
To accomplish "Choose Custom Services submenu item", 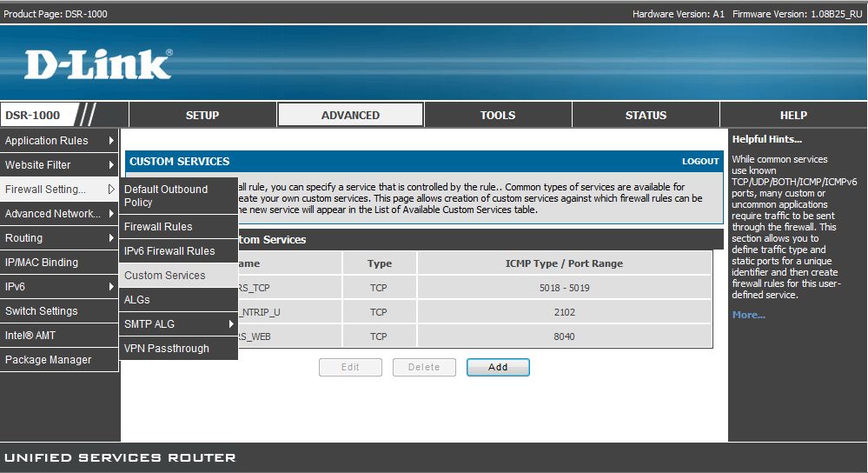I will 178,276.
